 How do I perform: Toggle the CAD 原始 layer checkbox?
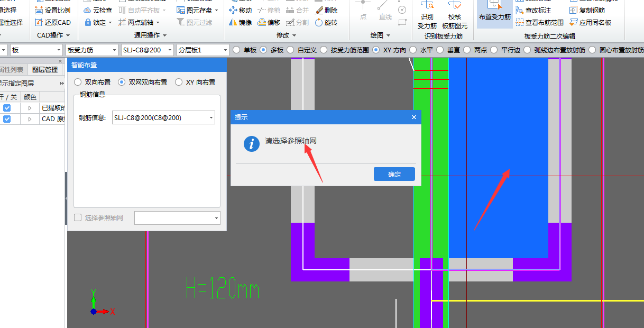(x=7, y=119)
